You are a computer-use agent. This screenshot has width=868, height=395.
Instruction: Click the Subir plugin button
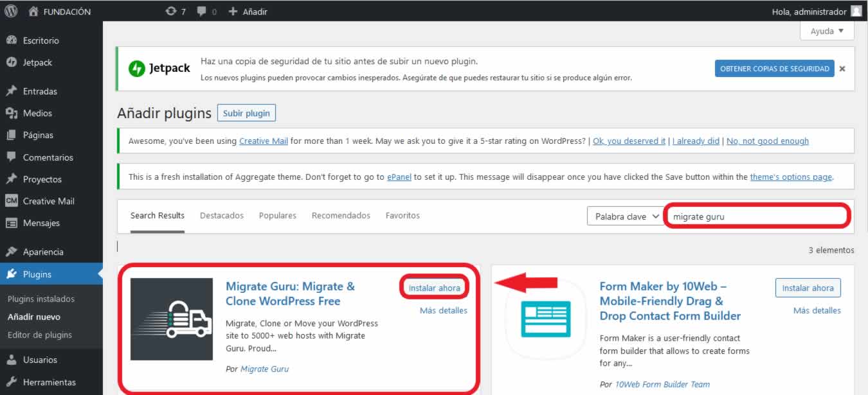pos(246,113)
